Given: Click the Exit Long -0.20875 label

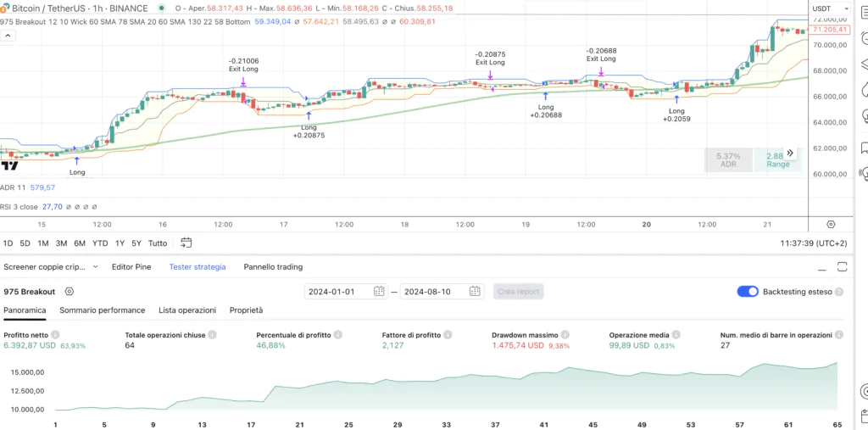Looking at the screenshot, I should pyautogui.click(x=491, y=59).
